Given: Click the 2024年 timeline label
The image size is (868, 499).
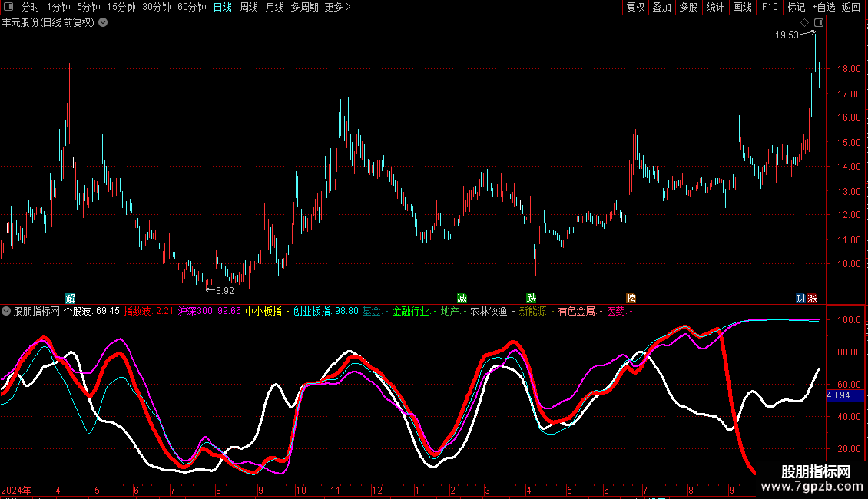Looking at the screenshot, I should coord(16,490).
